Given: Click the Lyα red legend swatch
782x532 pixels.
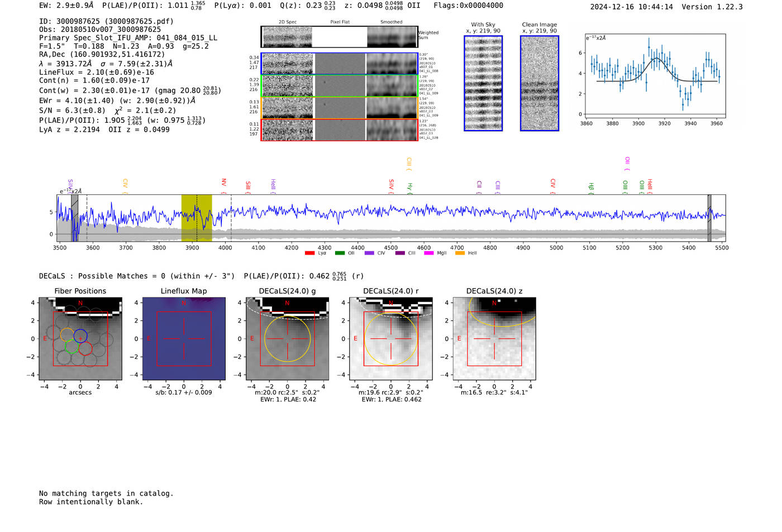Looking at the screenshot, I should point(309,253).
